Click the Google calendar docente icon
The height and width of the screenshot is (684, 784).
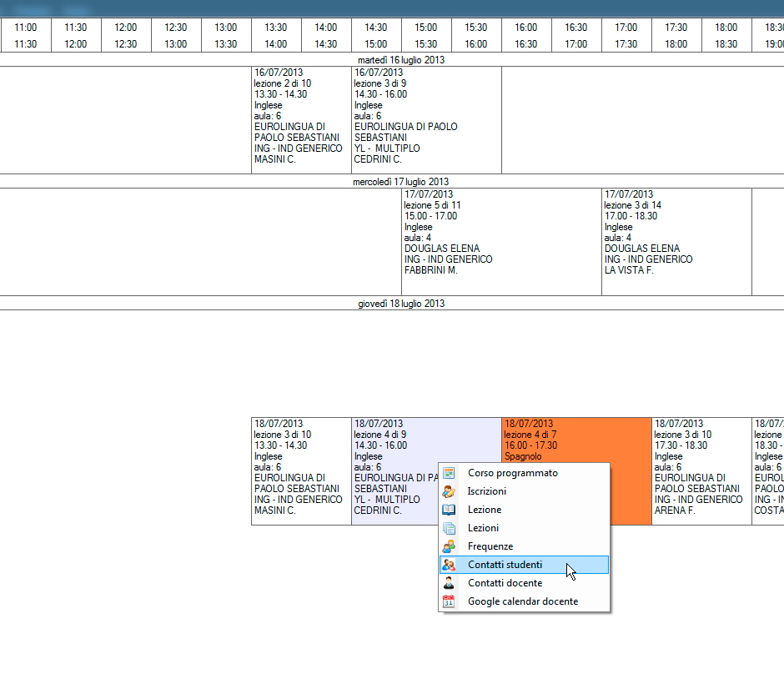[449, 601]
